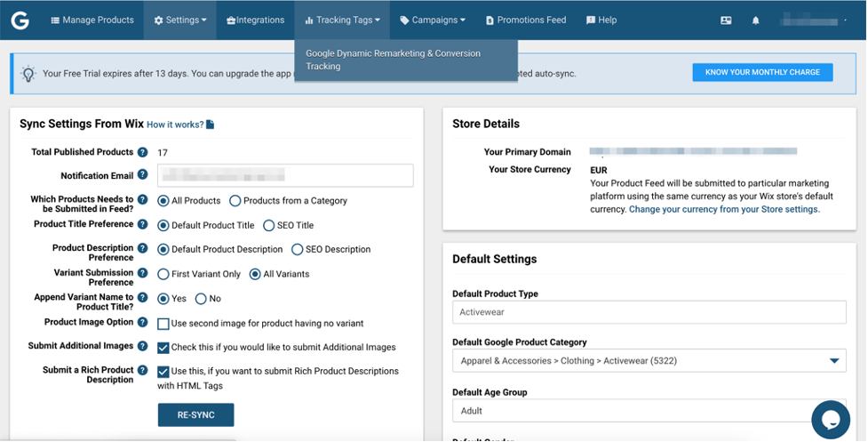The image size is (868, 442).
Task: Click the Sync Settings From Wix heading
Action: (82, 125)
